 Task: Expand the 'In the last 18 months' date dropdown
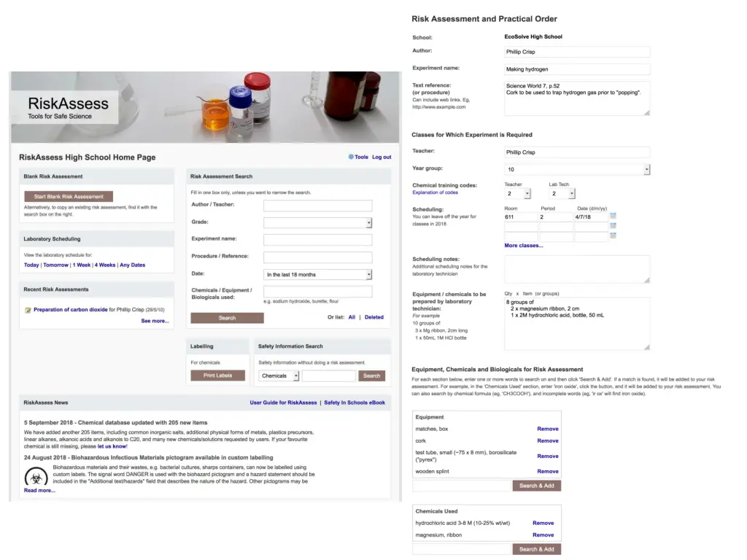(x=318, y=275)
